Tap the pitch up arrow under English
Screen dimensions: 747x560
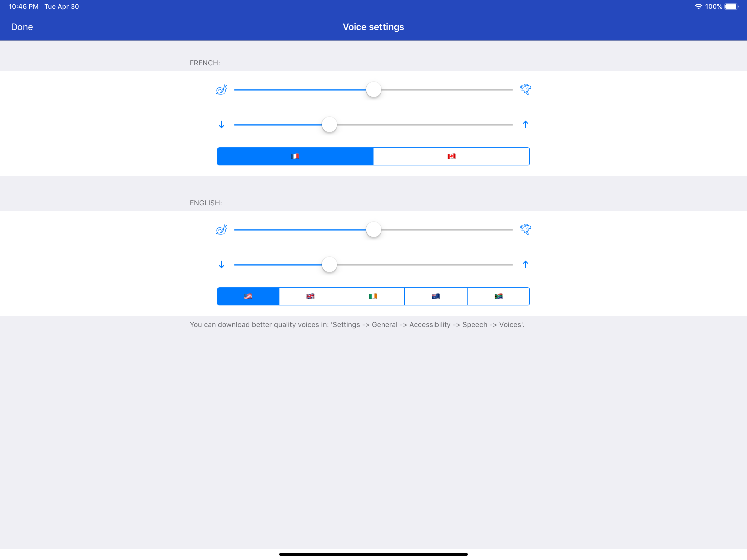(x=526, y=264)
